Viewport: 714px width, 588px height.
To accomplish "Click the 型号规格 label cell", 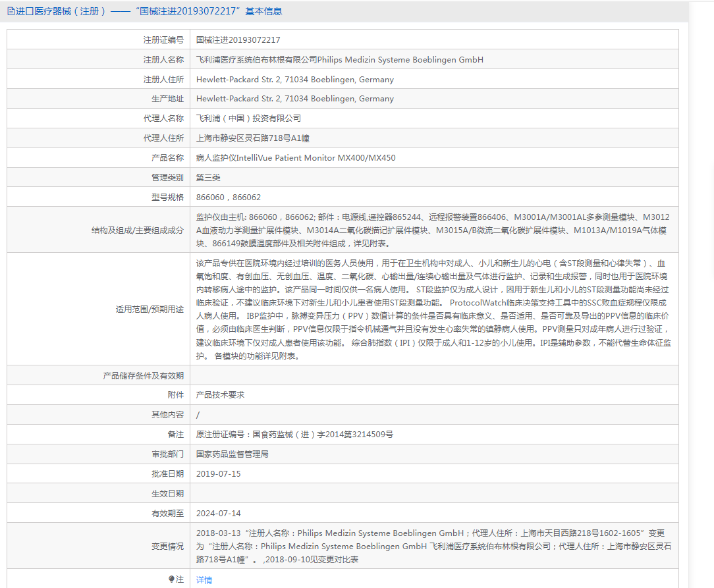I will [x=98, y=197].
